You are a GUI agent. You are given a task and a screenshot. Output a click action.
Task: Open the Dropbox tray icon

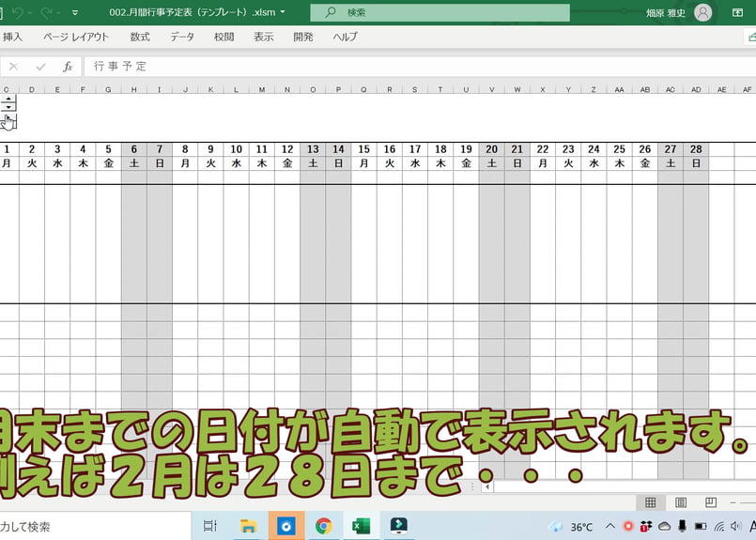pos(645,526)
